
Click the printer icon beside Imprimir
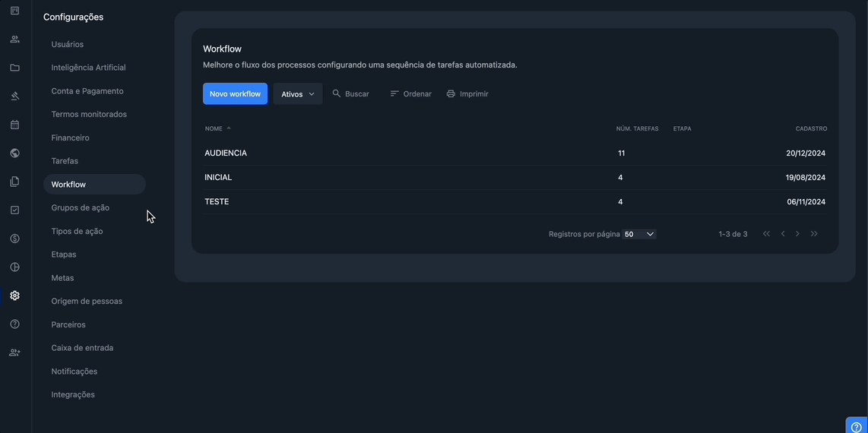click(451, 93)
